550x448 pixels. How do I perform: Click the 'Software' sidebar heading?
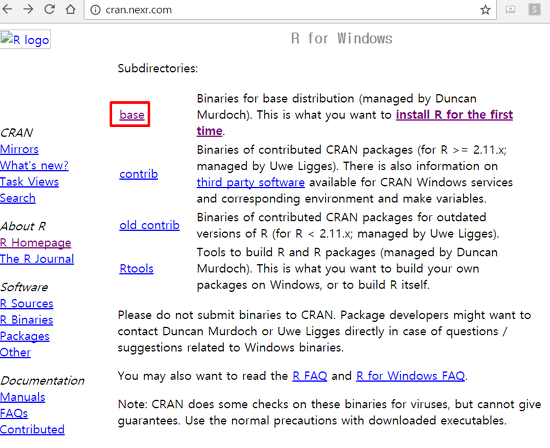(x=24, y=287)
